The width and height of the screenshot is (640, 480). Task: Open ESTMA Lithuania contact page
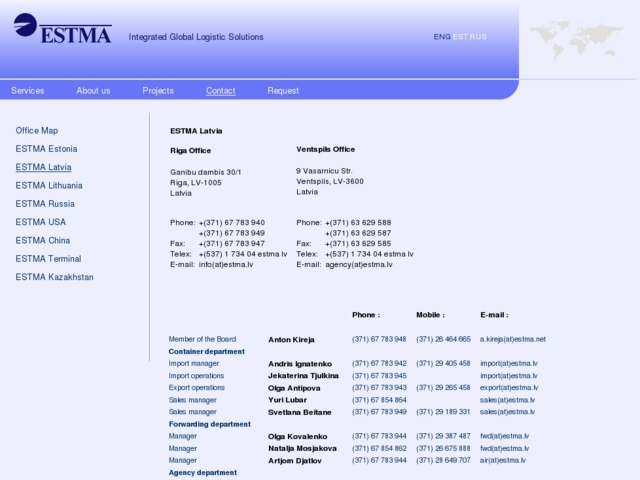tap(49, 186)
